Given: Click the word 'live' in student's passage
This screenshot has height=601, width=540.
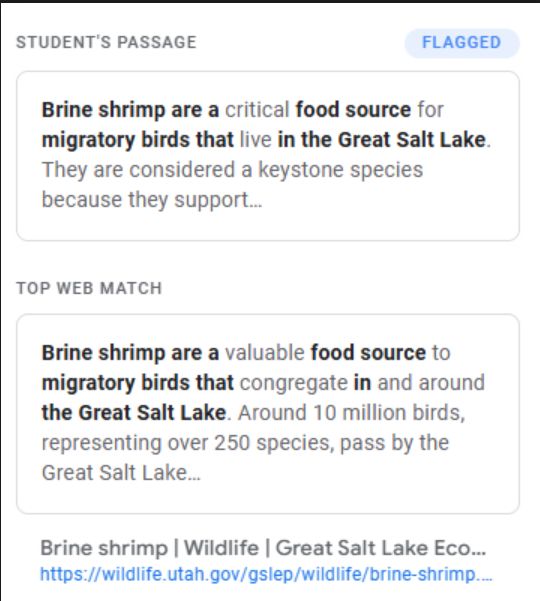Looking at the screenshot, I should coord(256,140).
